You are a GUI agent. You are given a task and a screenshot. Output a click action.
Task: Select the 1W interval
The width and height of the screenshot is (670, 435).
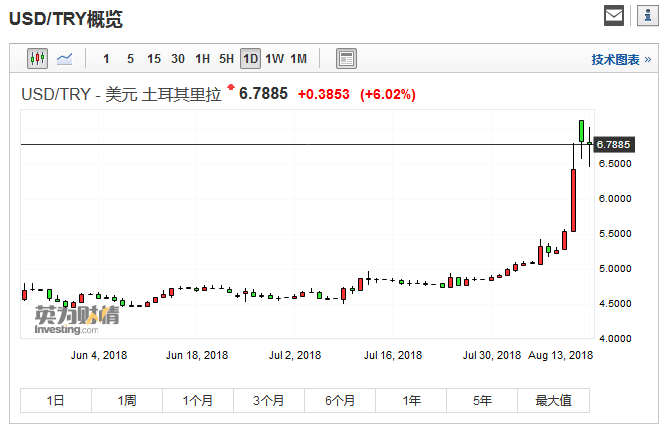274,59
